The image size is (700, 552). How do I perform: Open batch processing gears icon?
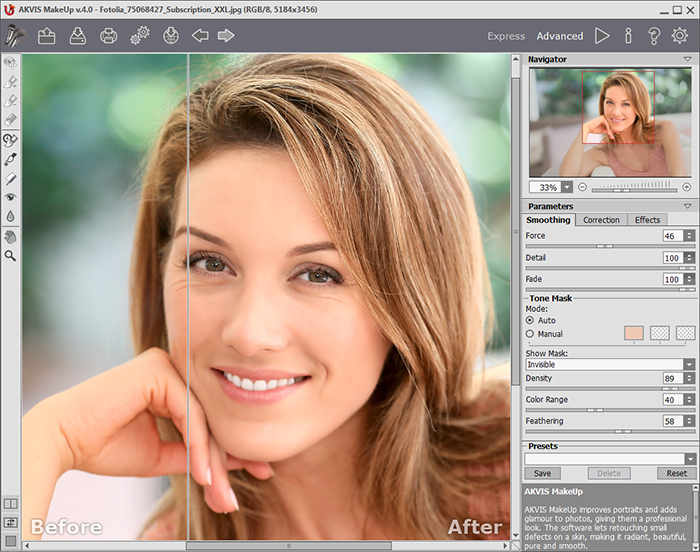pos(139,36)
